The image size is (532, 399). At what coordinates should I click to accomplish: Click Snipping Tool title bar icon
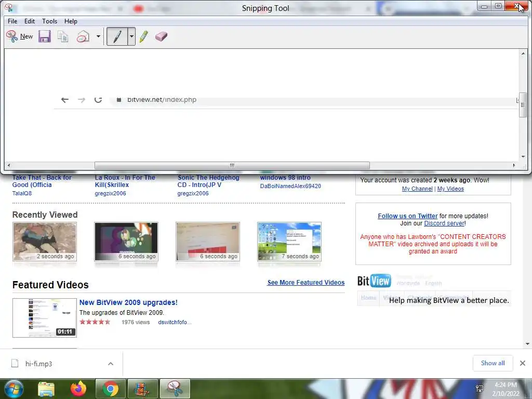8,8
